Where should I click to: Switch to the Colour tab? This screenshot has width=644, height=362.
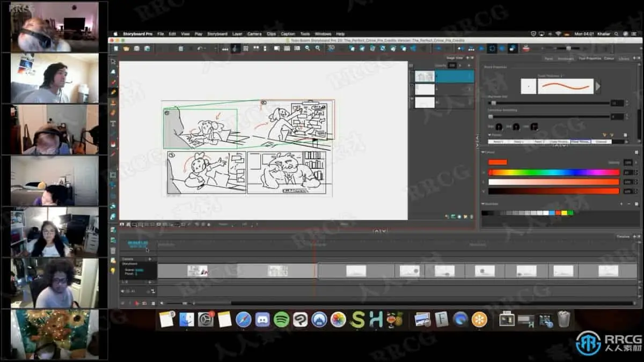609,58
